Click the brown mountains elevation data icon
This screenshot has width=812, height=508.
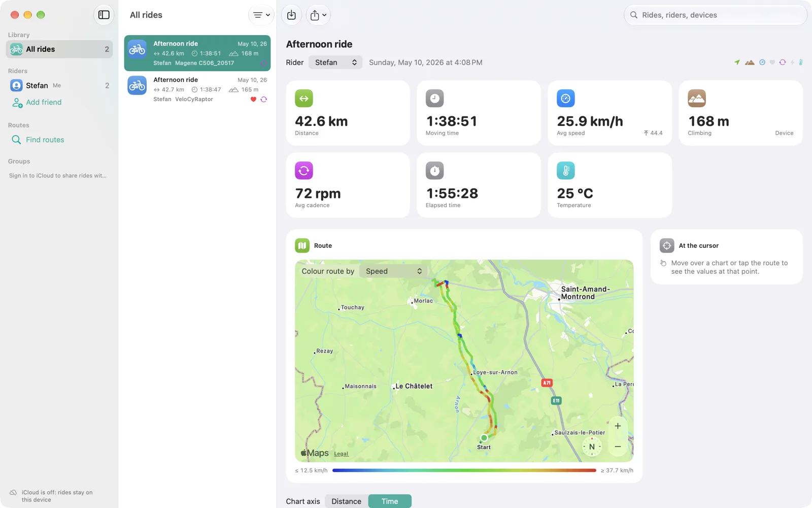pos(750,62)
